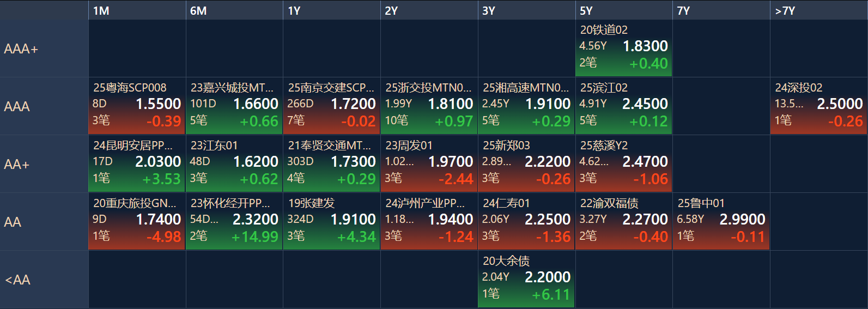
Task: Click the 23嘉兴城投MT bond tile
Action: click(x=234, y=106)
